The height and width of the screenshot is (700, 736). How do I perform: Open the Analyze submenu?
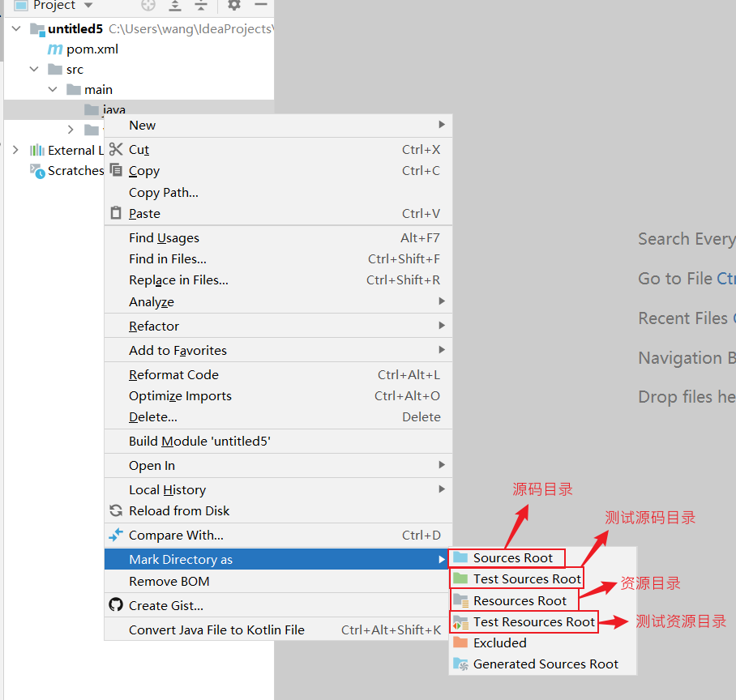[x=278, y=301]
